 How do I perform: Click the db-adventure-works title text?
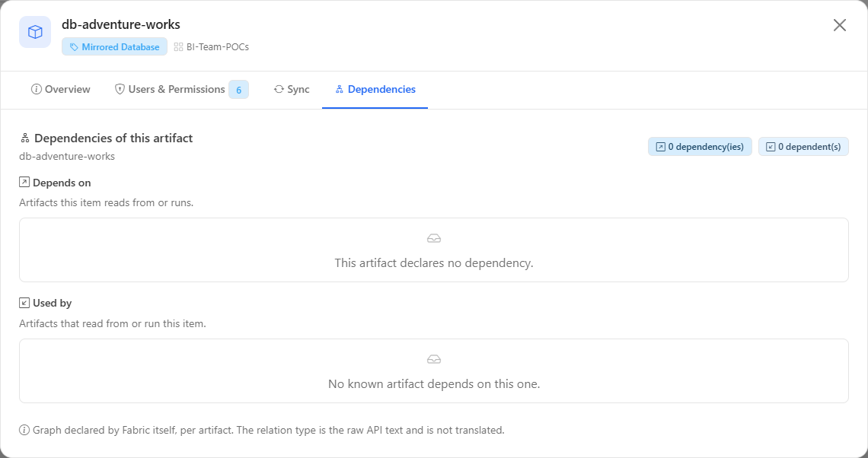coord(120,24)
